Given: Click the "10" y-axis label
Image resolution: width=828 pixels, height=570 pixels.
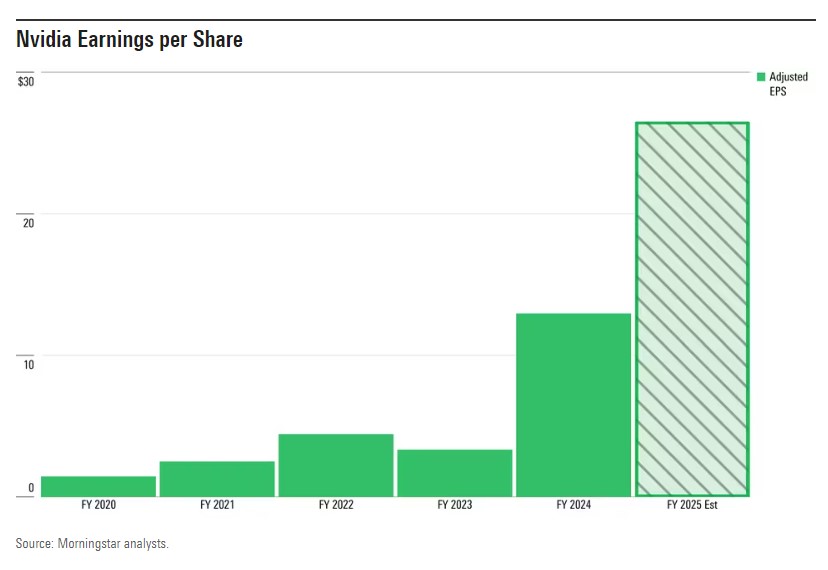Looking at the screenshot, I should click(28, 364).
